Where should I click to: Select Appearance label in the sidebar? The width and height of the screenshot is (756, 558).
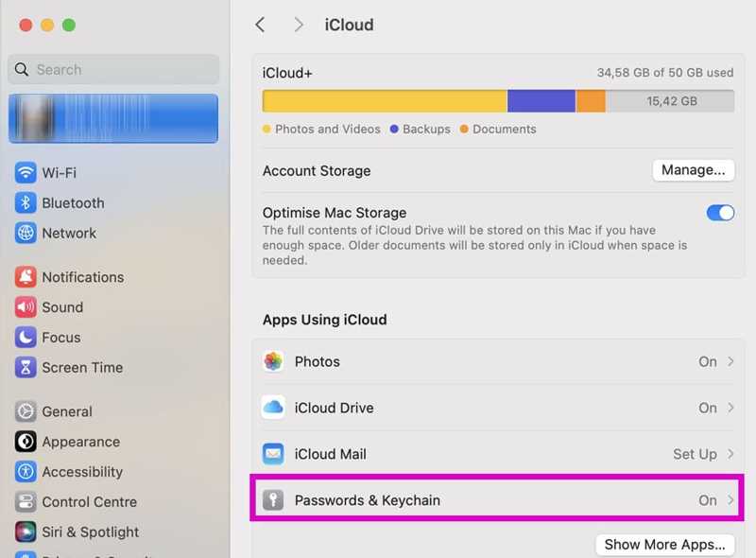(81, 442)
